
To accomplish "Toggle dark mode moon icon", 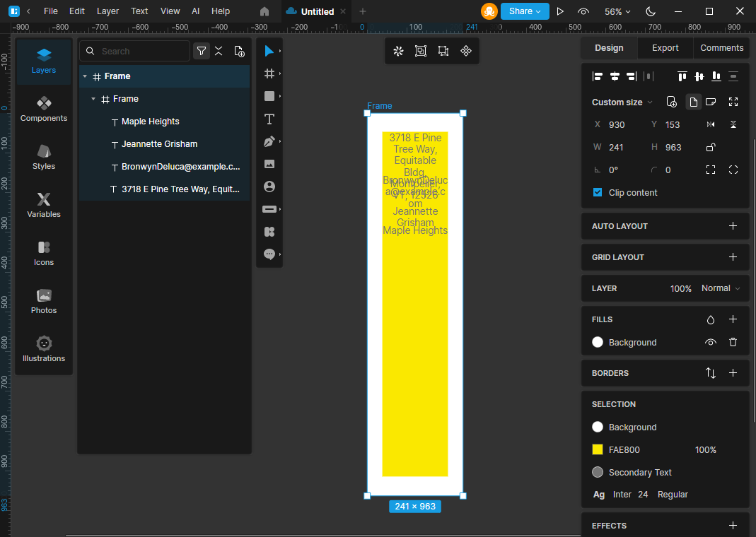I will (651, 11).
